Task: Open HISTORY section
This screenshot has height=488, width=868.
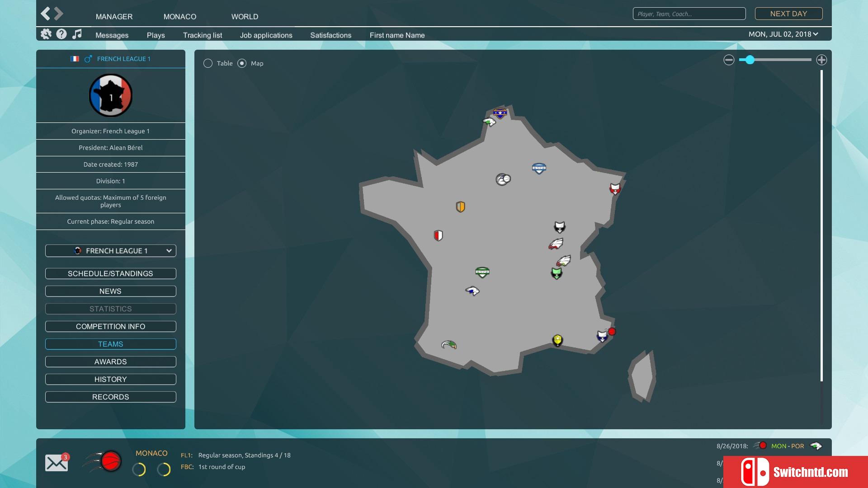Action: (x=111, y=379)
